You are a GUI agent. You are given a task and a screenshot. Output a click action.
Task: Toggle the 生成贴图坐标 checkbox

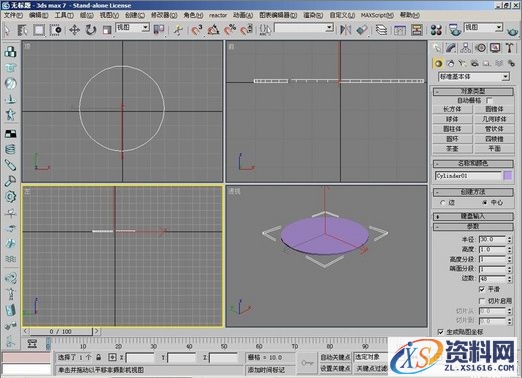tap(441, 332)
